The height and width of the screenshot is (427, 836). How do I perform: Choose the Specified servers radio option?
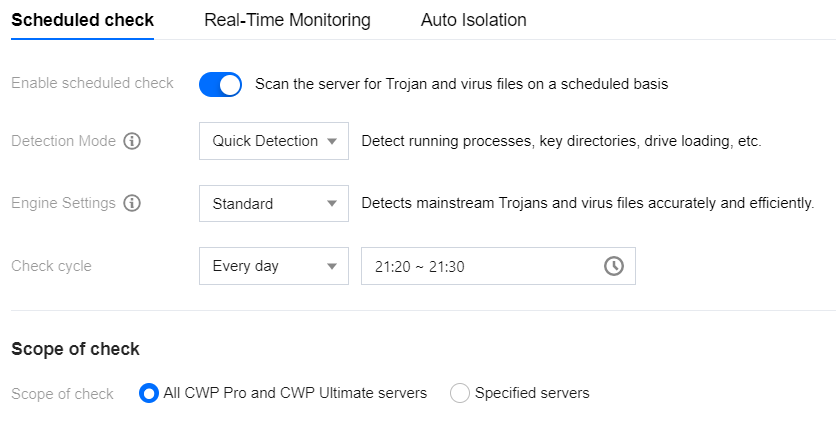point(460,393)
